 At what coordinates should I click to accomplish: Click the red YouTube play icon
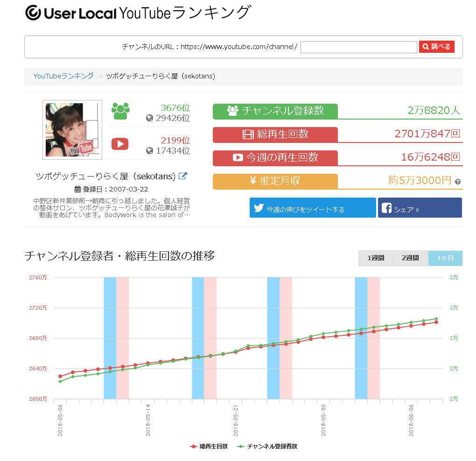point(120,144)
